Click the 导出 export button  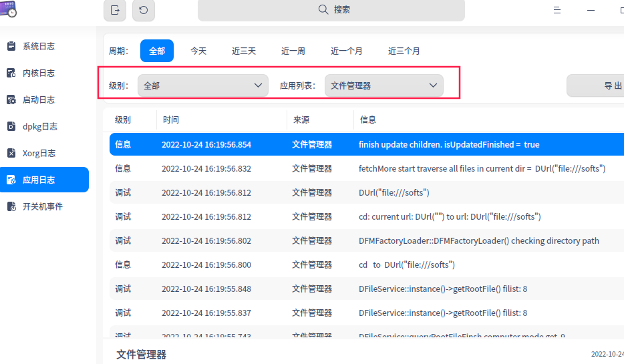(x=596, y=85)
